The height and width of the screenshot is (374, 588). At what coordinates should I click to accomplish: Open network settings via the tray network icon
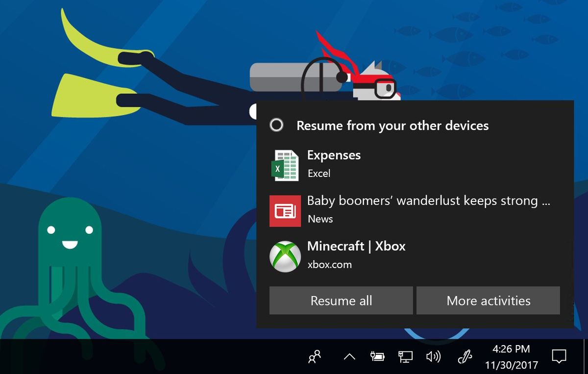[406, 357]
